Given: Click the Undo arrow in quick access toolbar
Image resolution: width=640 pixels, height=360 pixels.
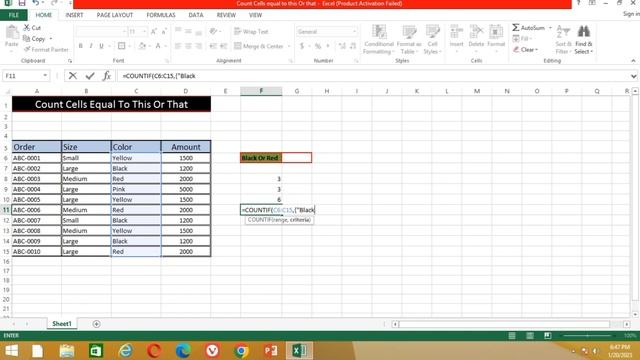Looking at the screenshot, I should (36, 3).
